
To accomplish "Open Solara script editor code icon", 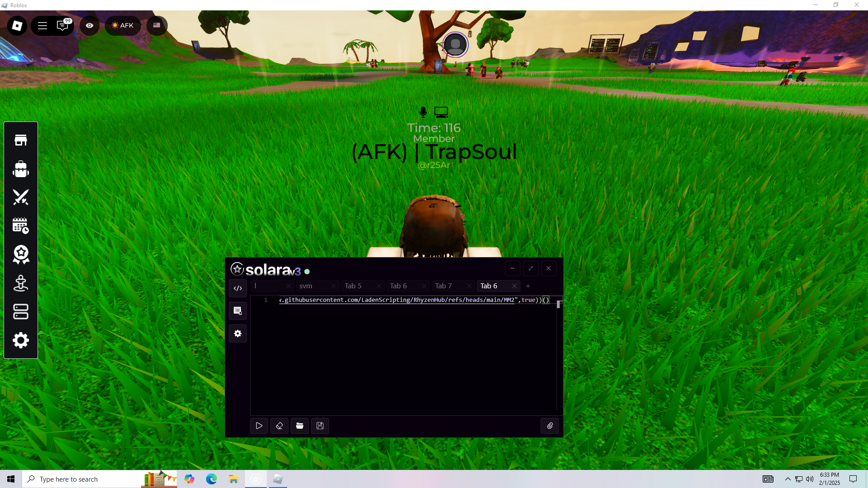I will tap(238, 288).
